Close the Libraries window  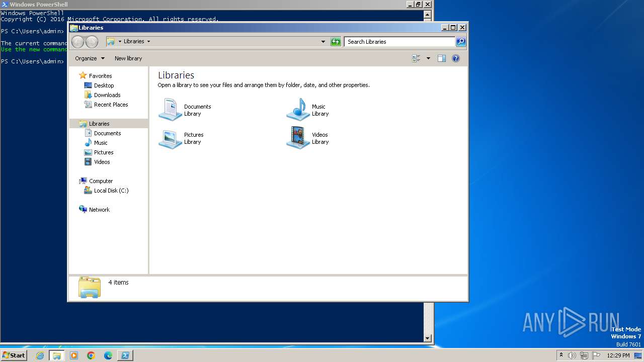tap(462, 28)
